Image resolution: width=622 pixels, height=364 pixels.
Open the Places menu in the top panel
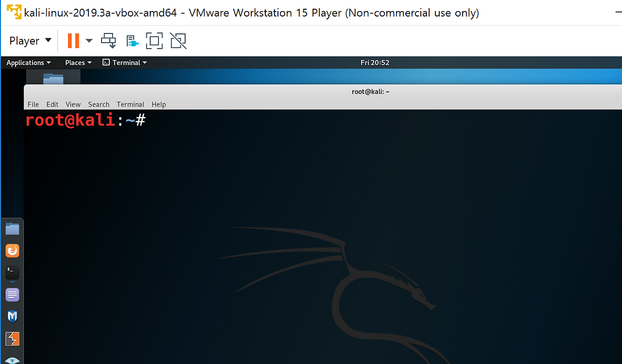(x=78, y=63)
